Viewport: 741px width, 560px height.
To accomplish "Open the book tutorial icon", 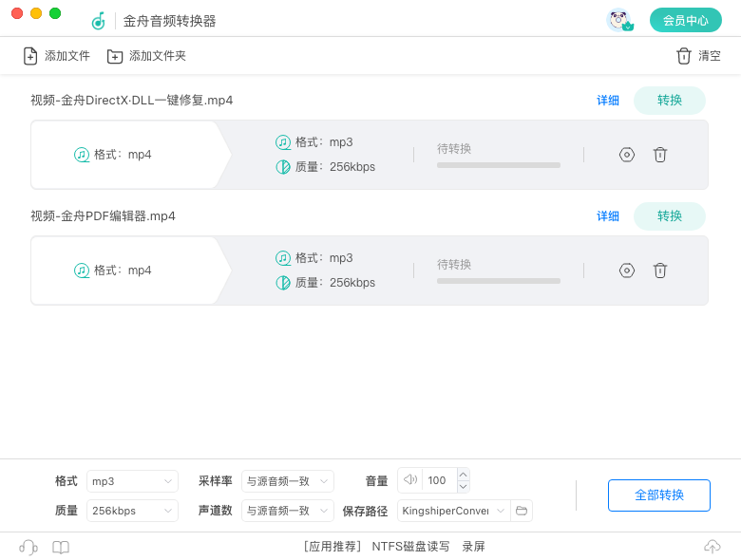I will [x=61, y=548].
